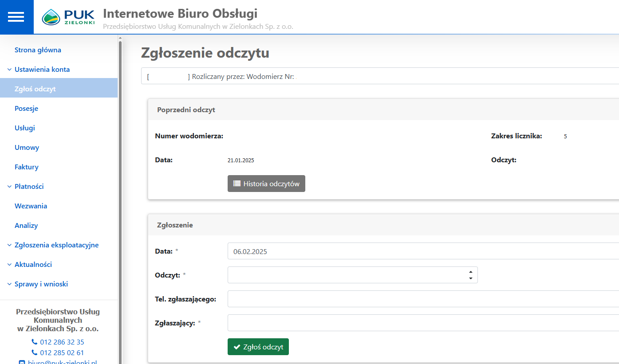Increase the Odczyt value with up arrow

(x=470, y=271)
